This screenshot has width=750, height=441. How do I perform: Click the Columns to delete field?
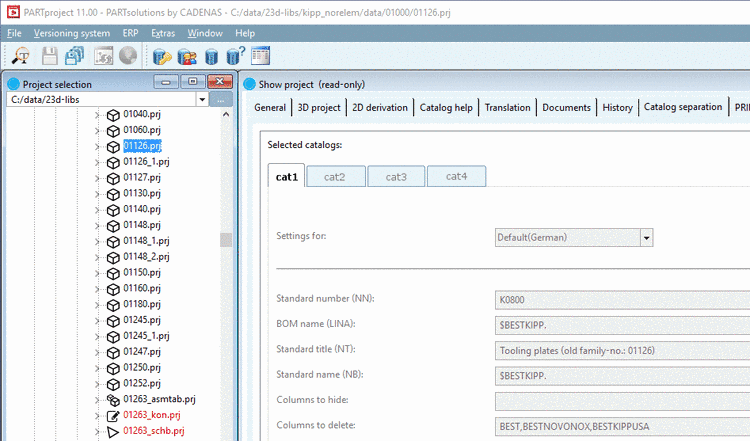pos(622,427)
